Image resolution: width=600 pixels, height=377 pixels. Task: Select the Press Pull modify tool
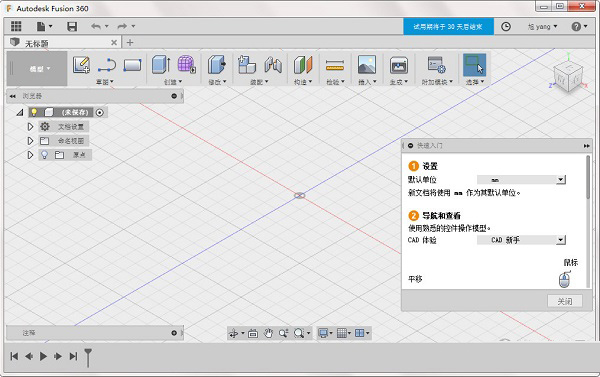pyautogui.click(x=217, y=64)
